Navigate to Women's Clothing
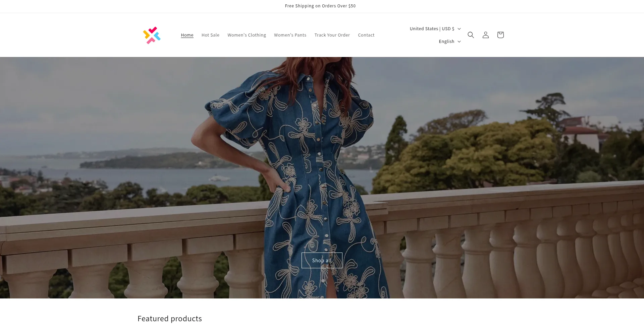644x333 pixels. tap(247, 35)
